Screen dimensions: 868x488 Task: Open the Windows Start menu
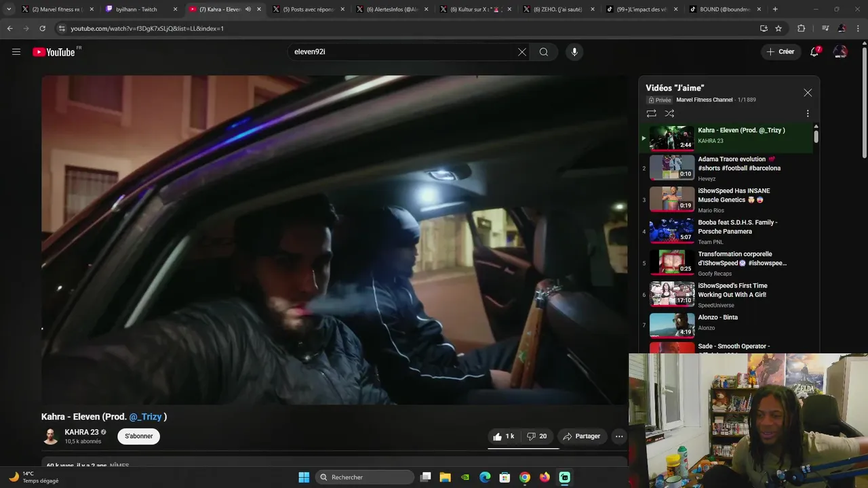(304, 477)
